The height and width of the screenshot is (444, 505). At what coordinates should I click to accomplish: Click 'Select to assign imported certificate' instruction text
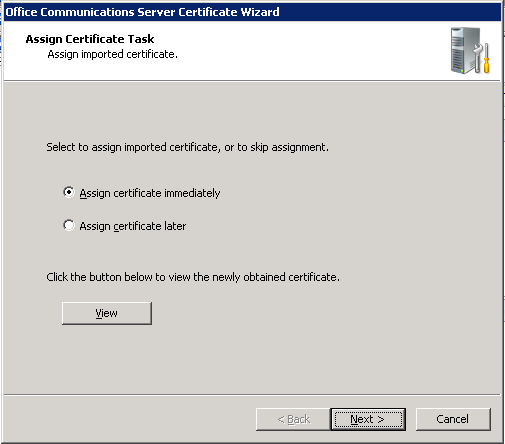point(187,147)
